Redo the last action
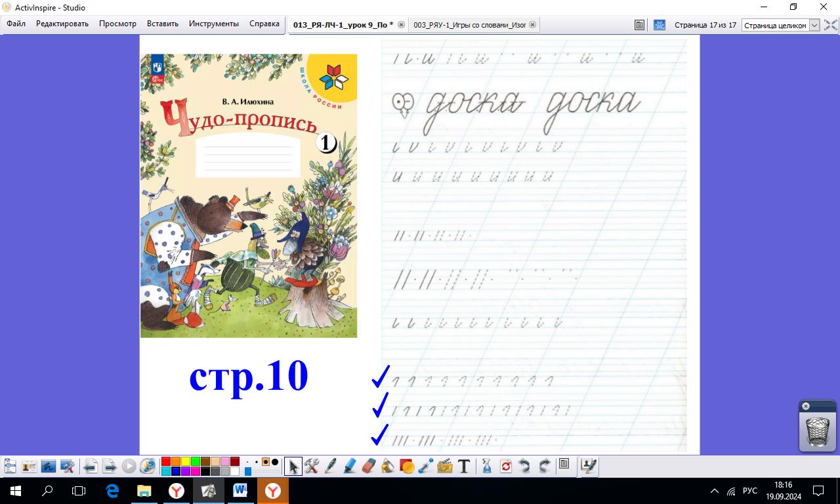 coord(544,467)
